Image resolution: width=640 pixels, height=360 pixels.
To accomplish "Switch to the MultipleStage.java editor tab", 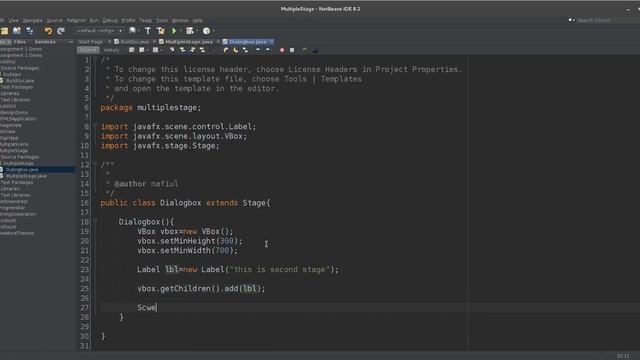I will coord(189,42).
